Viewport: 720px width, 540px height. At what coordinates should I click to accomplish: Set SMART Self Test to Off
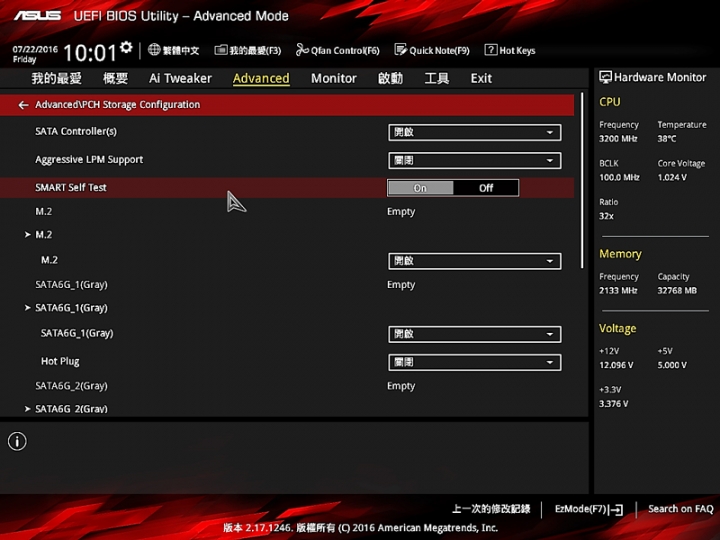486,188
